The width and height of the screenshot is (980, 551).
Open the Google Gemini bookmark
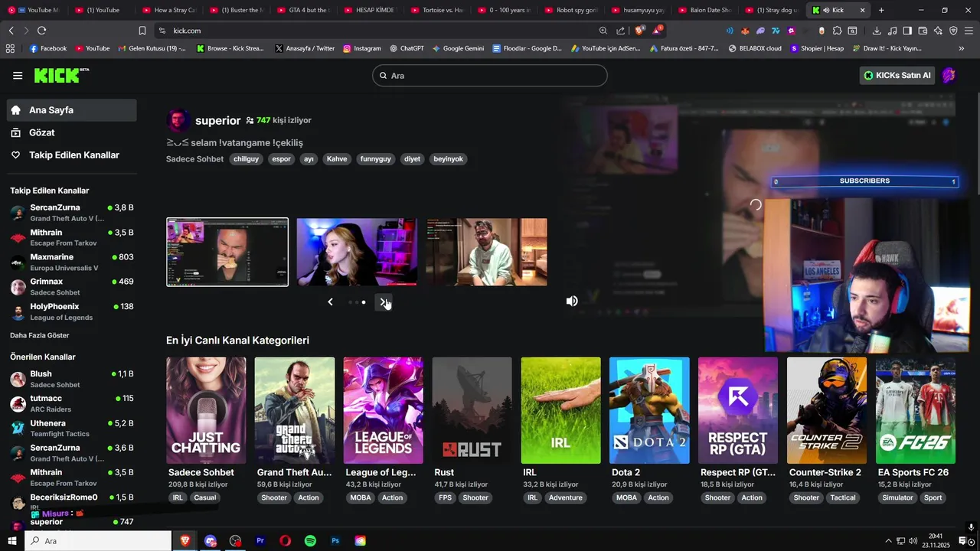[x=458, y=48]
